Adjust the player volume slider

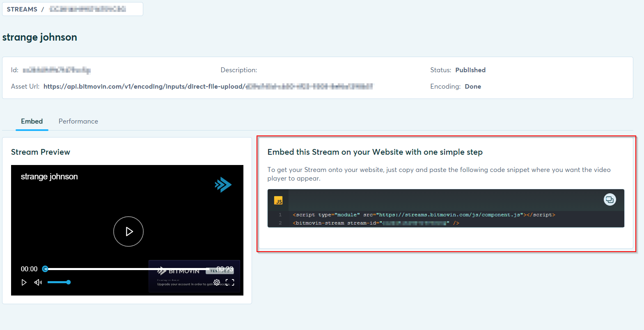tap(59, 282)
